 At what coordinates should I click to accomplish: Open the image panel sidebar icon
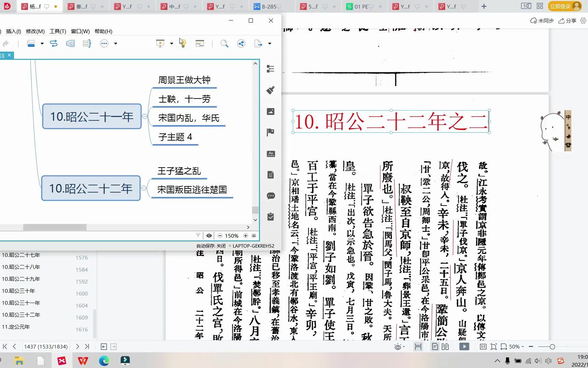coord(271,111)
